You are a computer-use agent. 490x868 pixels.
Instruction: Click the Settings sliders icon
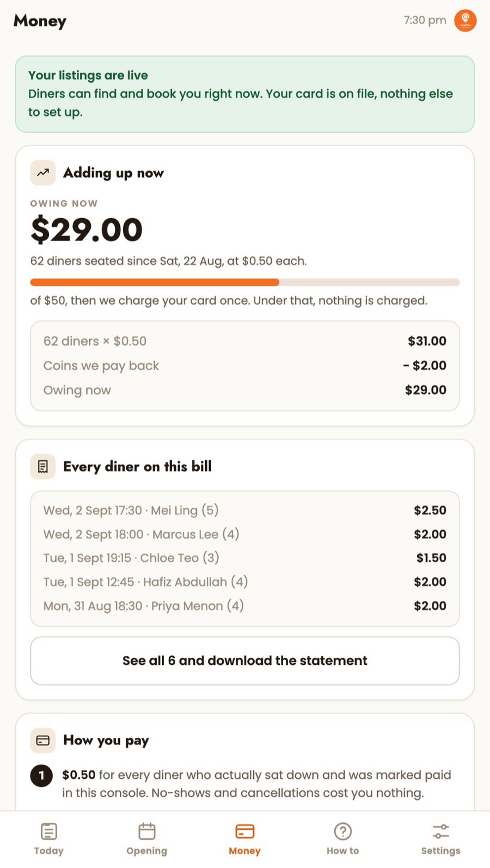click(441, 832)
